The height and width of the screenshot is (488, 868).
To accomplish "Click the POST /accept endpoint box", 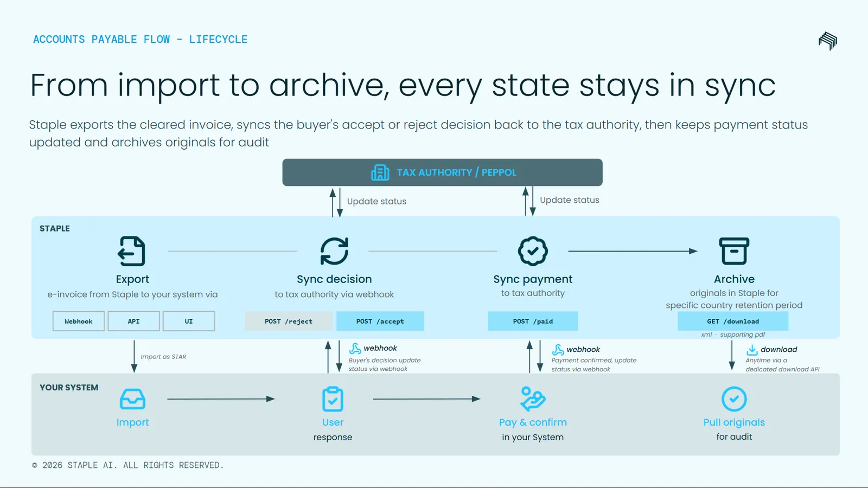I will pos(380,321).
